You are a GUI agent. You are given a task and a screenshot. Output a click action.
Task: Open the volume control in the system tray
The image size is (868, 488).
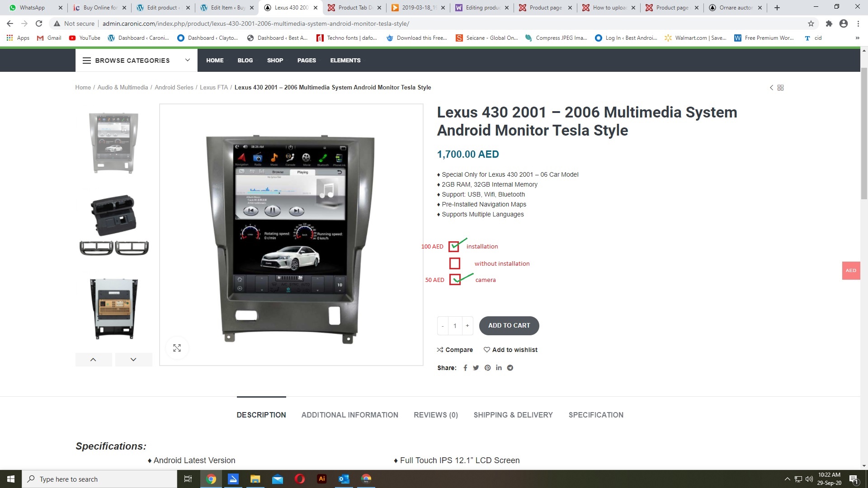click(809, 479)
